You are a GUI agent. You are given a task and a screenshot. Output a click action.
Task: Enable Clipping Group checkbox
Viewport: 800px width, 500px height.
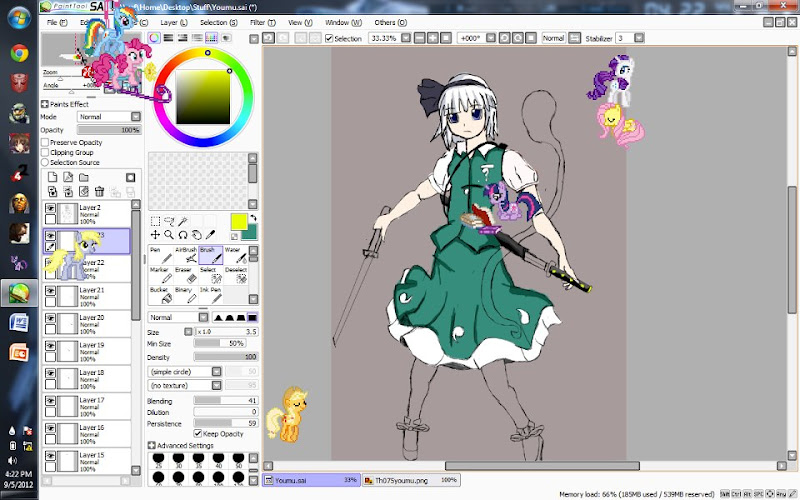[x=45, y=152]
